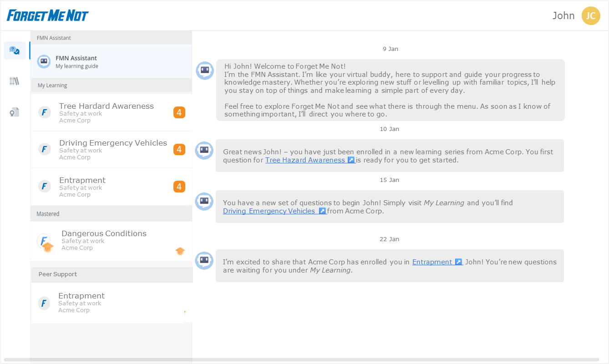Click the Forget Me Not logo

[x=48, y=15]
